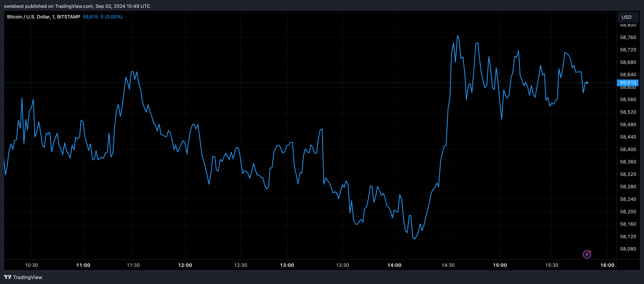This screenshot has width=644, height=284.
Task: Click the 14:00 time axis label
Action: [x=394, y=265]
